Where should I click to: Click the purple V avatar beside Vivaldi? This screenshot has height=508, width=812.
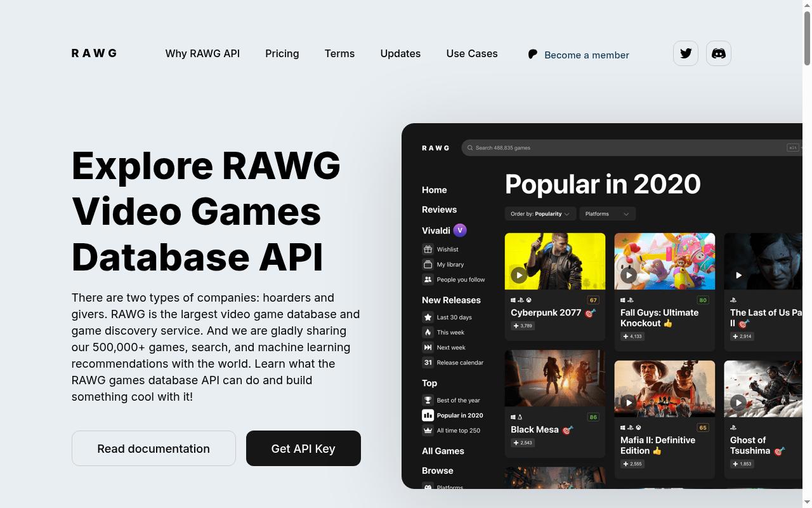460,231
